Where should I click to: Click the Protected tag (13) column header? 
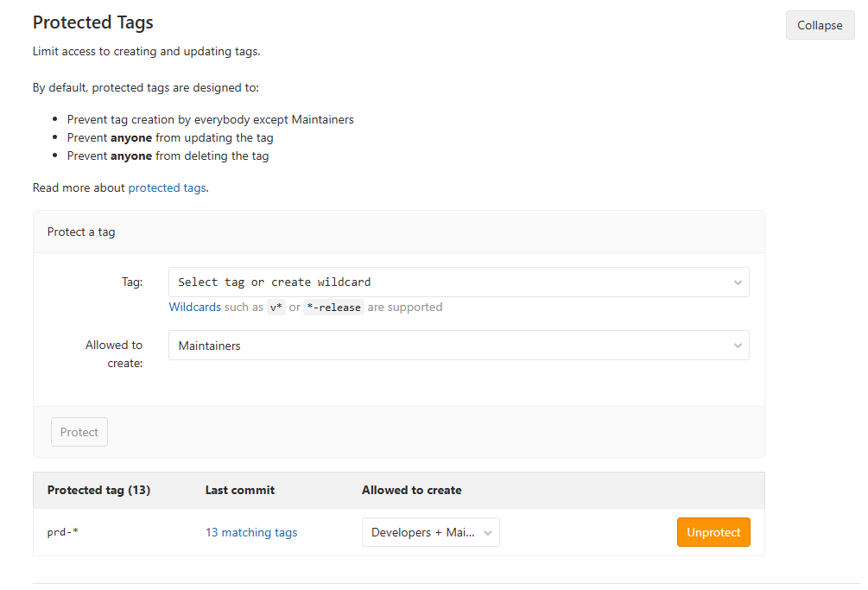pyautogui.click(x=98, y=490)
